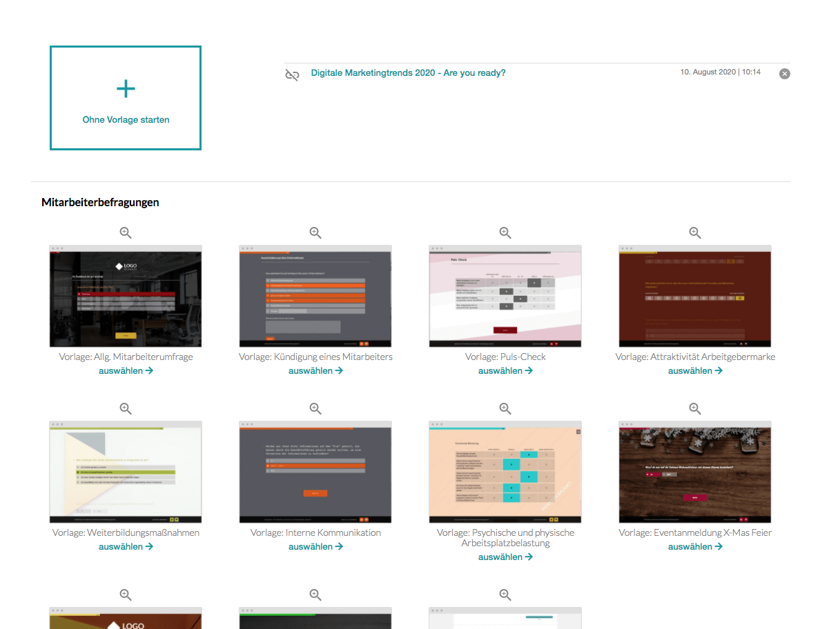Click magnifier icon above Allg. Mitarbeiterumfrage template
Screen dimensions: 840x629
click(126, 233)
